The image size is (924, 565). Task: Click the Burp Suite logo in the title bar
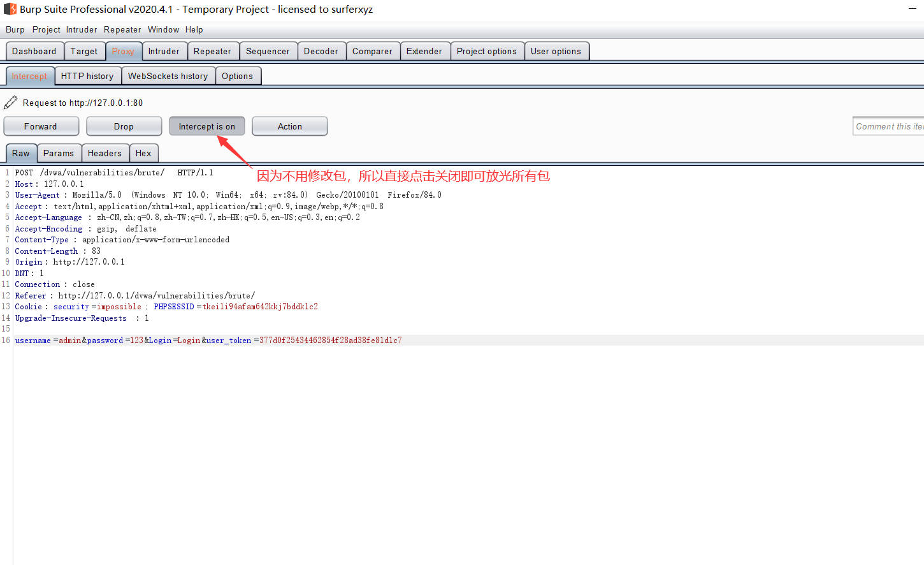(x=10, y=9)
